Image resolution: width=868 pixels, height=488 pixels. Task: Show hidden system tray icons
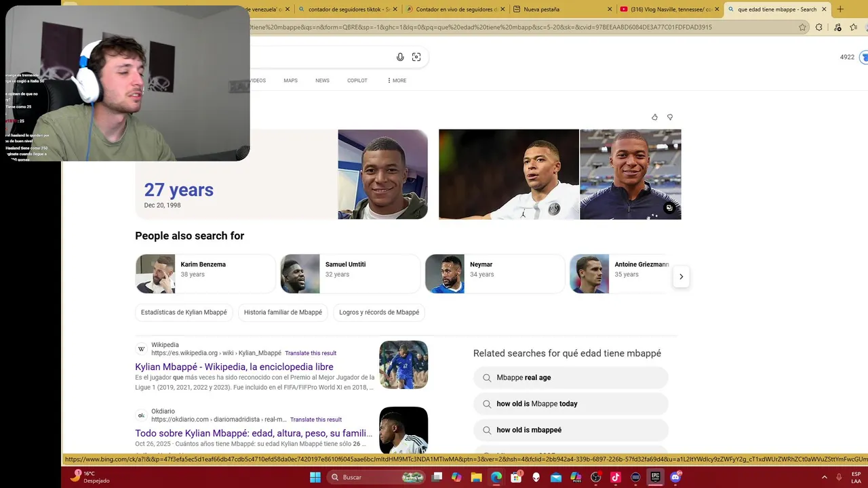point(825,477)
